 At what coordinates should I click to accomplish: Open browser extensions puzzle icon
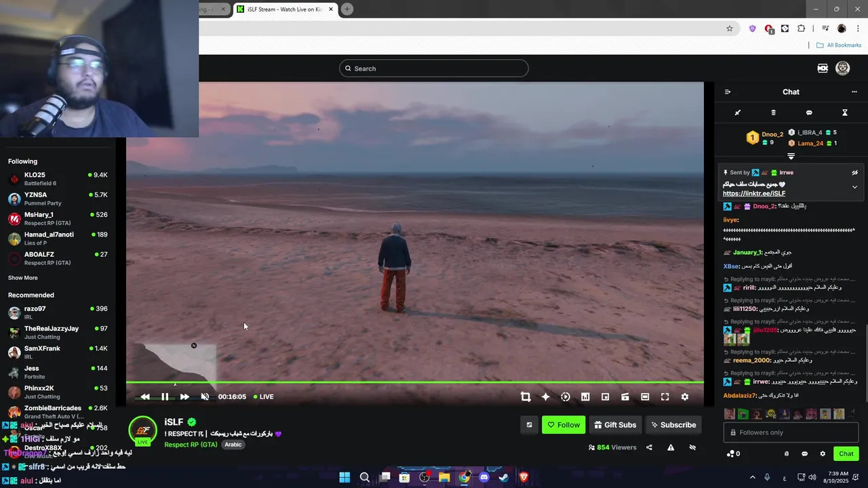pyautogui.click(x=802, y=28)
